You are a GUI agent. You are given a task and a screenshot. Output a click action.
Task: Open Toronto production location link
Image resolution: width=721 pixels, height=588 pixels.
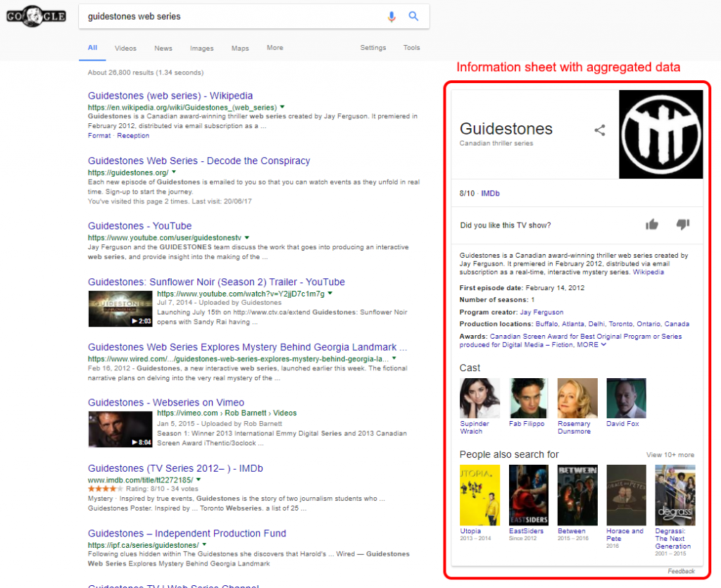point(621,324)
